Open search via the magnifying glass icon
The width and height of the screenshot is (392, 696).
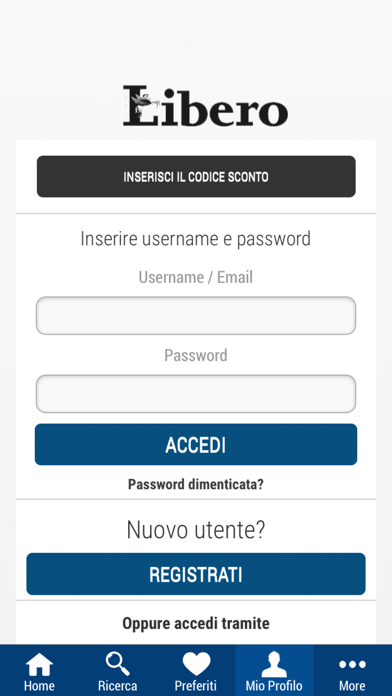tap(118, 664)
